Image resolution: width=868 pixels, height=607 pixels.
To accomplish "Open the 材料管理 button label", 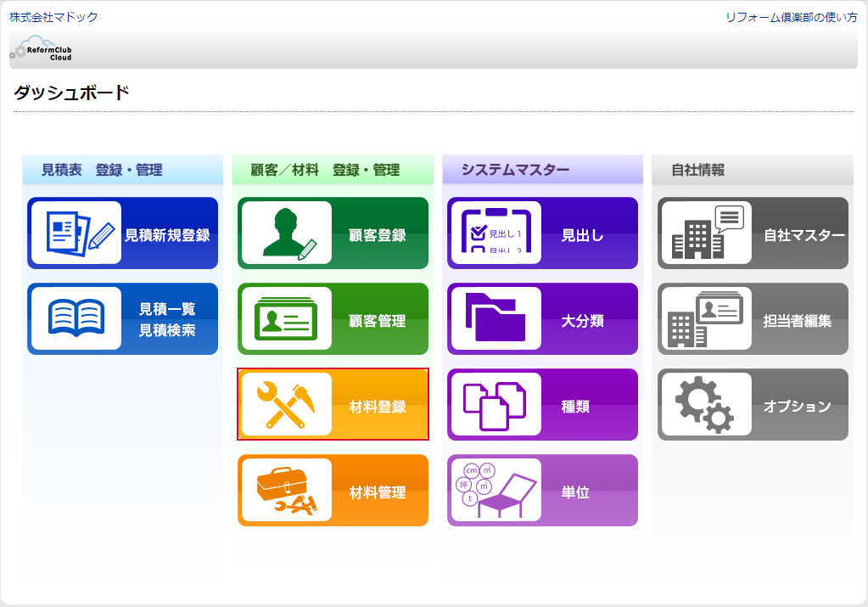I will point(378,492).
